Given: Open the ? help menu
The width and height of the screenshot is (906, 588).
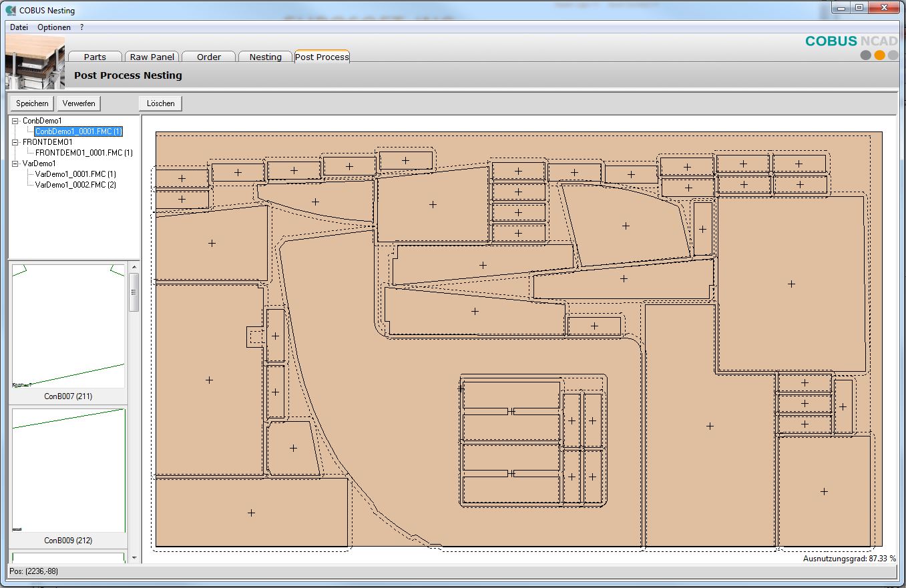Looking at the screenshot, I should click(x=81, y=27).
